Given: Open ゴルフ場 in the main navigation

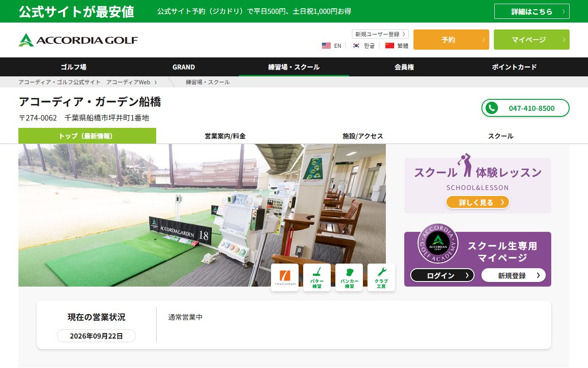Looking at the screenshot, I should [x=73, y=67].
